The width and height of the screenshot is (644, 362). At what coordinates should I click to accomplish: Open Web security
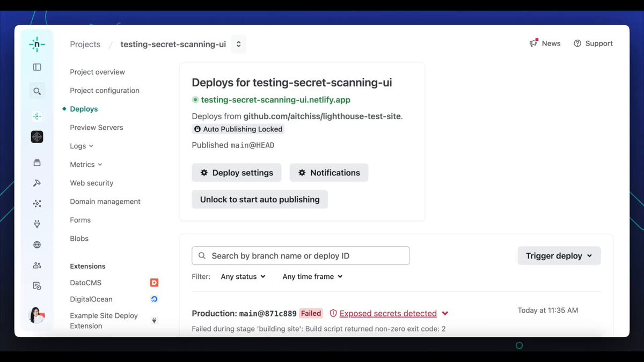coord(92,183)
